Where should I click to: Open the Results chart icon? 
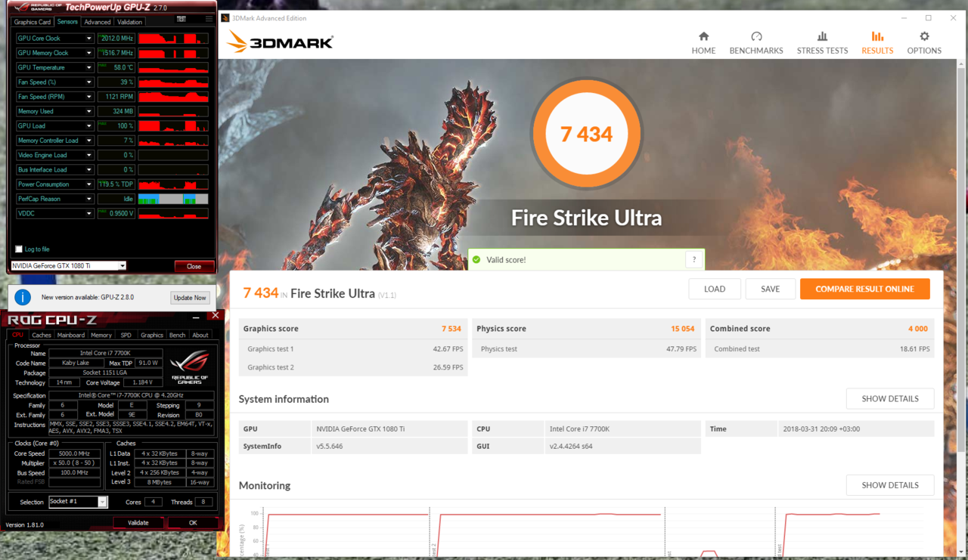pyautogui.click(x=877, y=36)
